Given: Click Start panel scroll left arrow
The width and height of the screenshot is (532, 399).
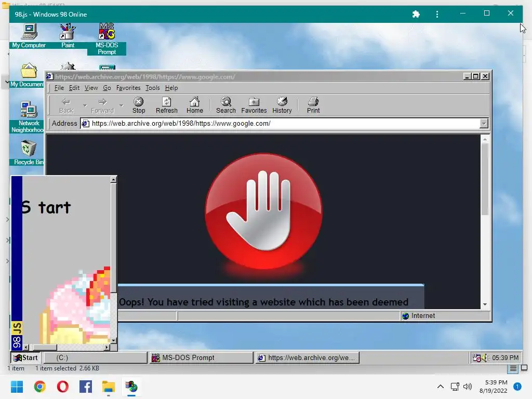Looking at the screenshot, I should coord(26,347).
